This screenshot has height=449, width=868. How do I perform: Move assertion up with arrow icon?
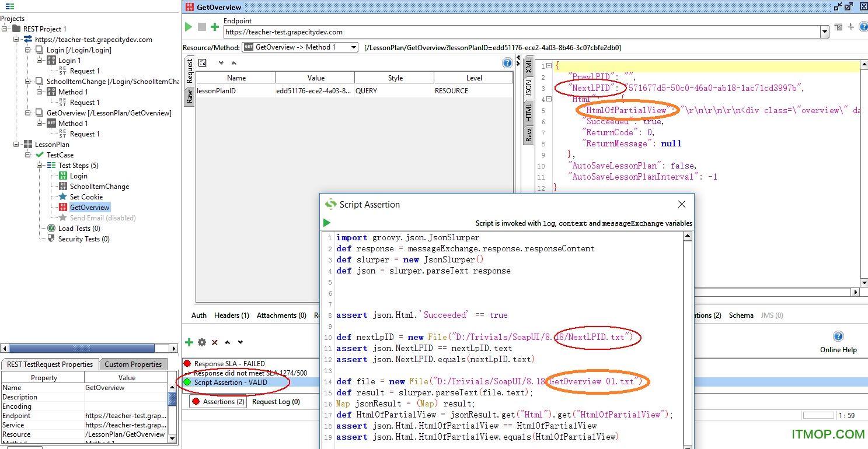tap(228, 342)
